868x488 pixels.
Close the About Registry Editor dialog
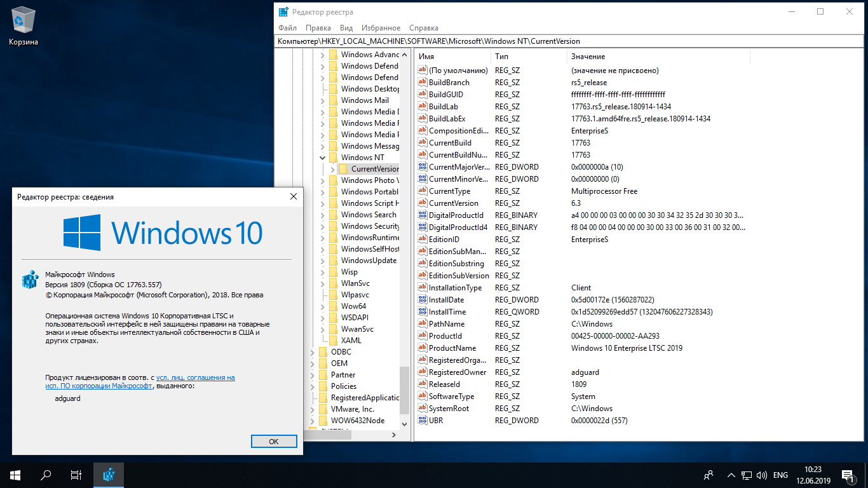293,197
